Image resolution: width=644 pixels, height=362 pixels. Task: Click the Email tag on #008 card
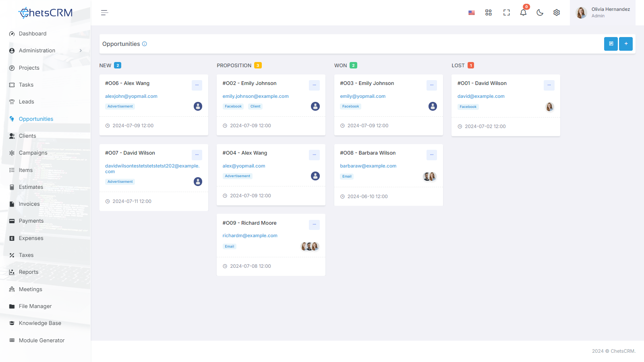[347, 176]
